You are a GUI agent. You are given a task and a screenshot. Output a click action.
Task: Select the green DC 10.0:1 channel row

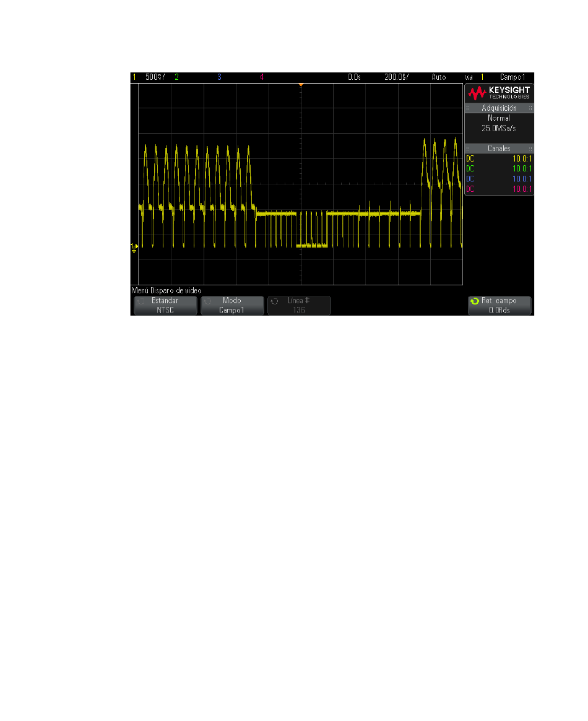click(x=499, y=169)
